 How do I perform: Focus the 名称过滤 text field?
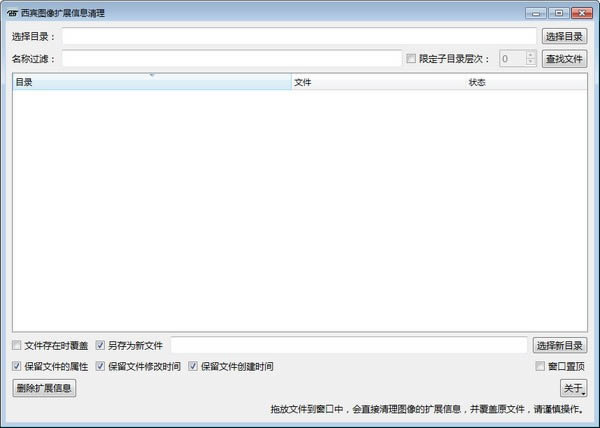click(231, 59)
